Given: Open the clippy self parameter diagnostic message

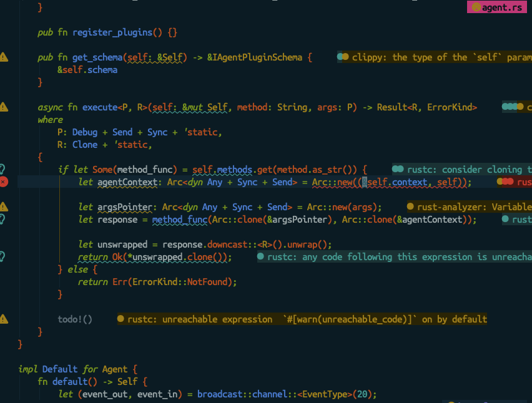Looking at the screenshot, I should click(x=437, y=57).
